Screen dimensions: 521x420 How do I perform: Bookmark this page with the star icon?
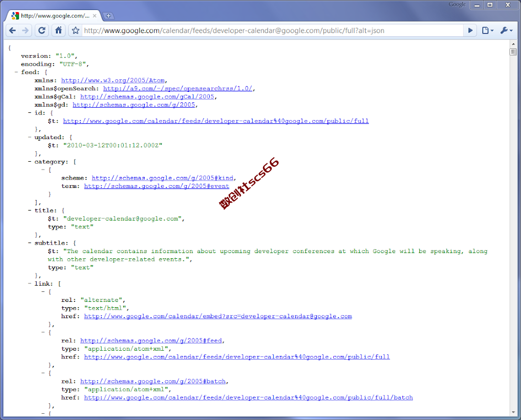(76, 30)
